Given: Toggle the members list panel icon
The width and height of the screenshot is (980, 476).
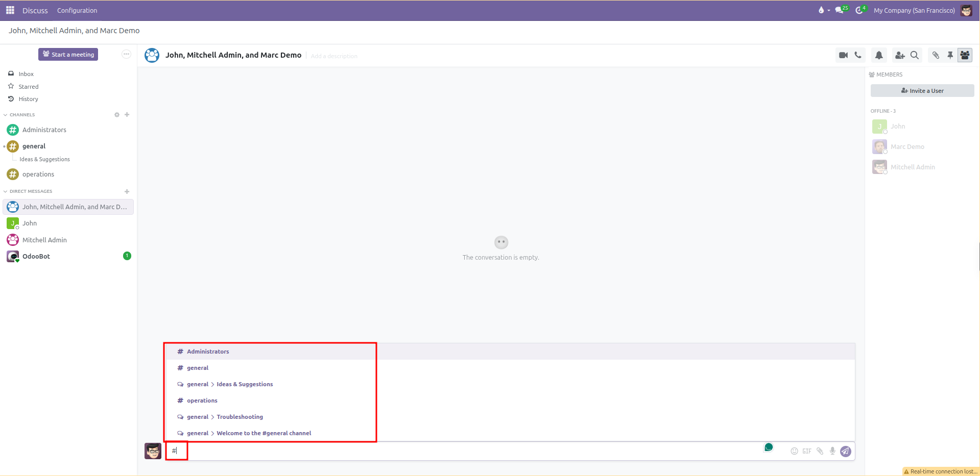Looking at the screenshot, I should click(x=965, y=55).
